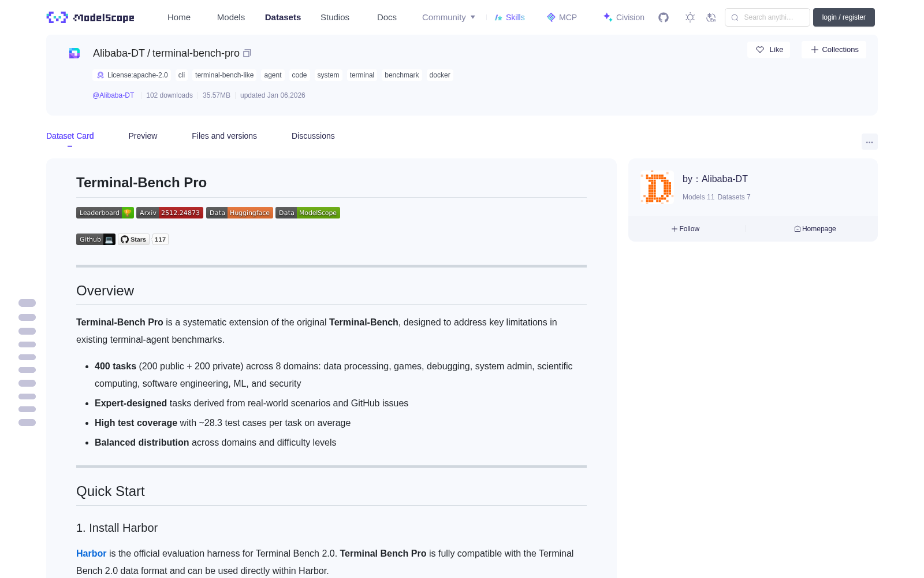
Task: Copy dataset name with copy icon
Action: click(247, 53)
